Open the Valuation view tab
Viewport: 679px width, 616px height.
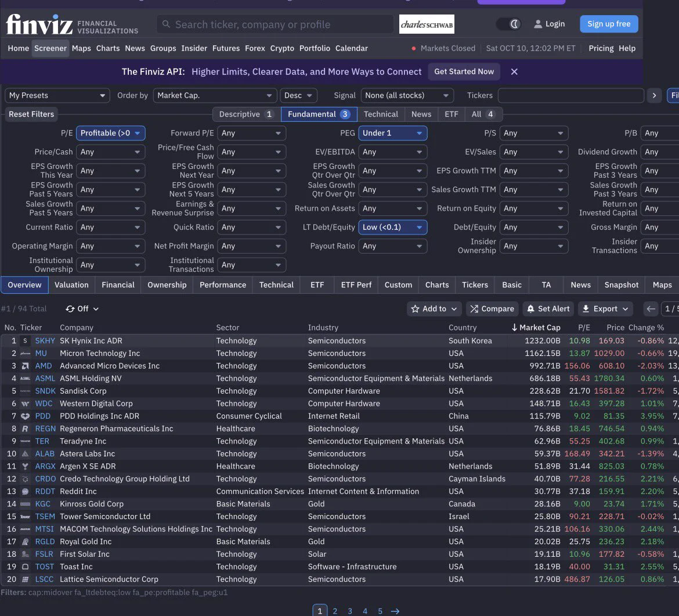click(x=71, y=285)
